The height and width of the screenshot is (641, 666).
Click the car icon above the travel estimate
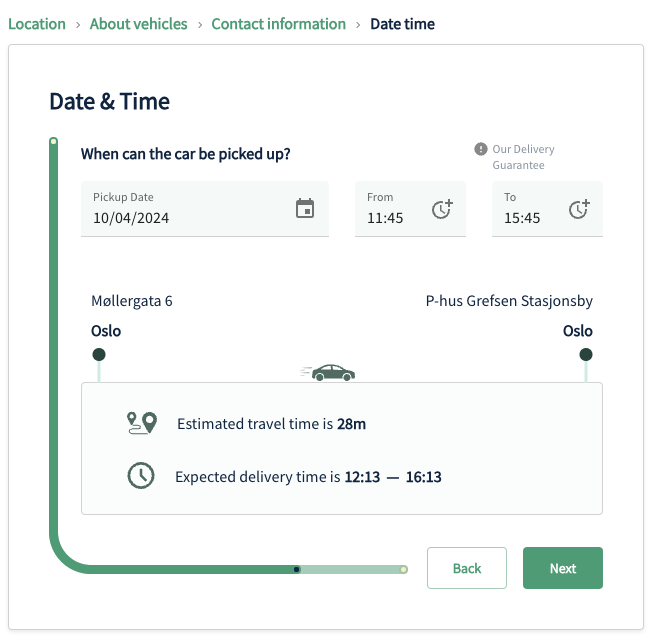329,372
